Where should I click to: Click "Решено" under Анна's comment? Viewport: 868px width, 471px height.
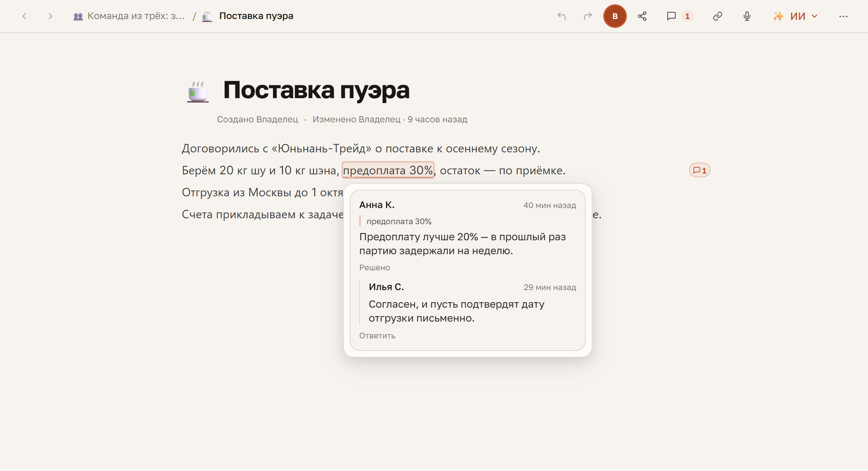point(375,268)
